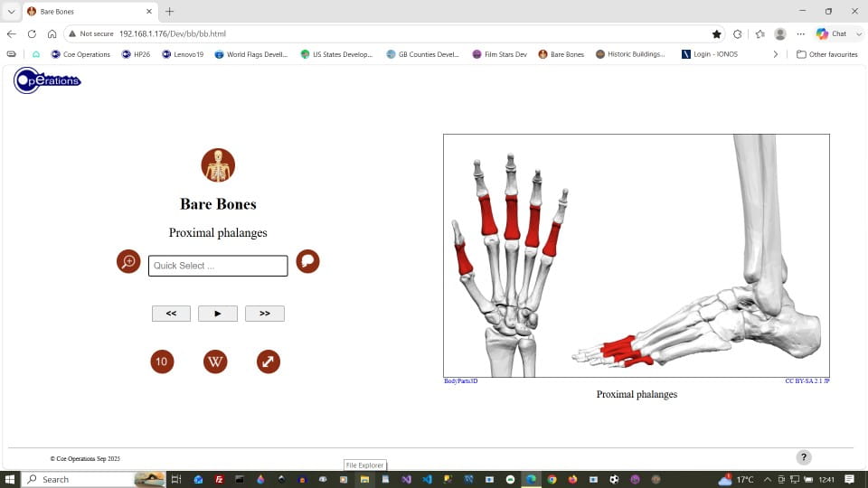Viewport: 868px width, 488px height.
Task: Open Other favourites folder
Action: [x=827, y=54]
